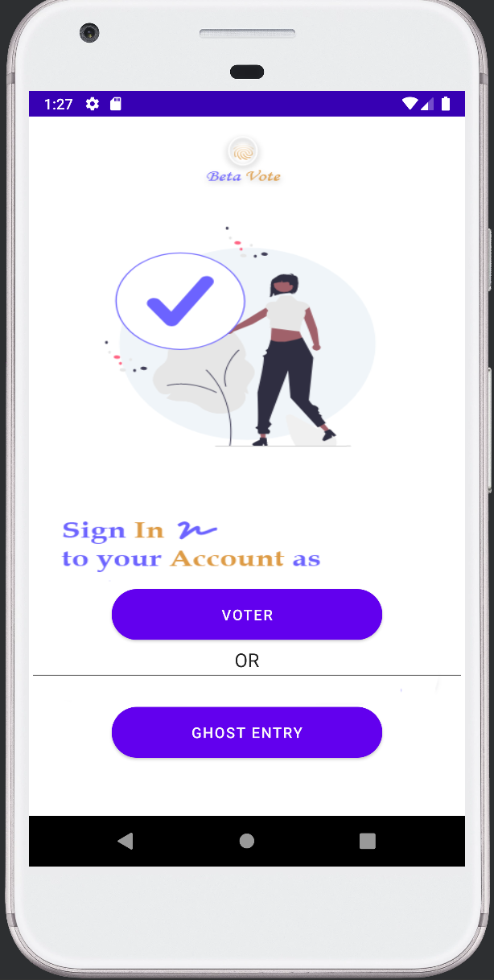The width and height of the screenshot is (494, 980).
Task: Click the battery icon in status bar
Action: tap(446, 104)
